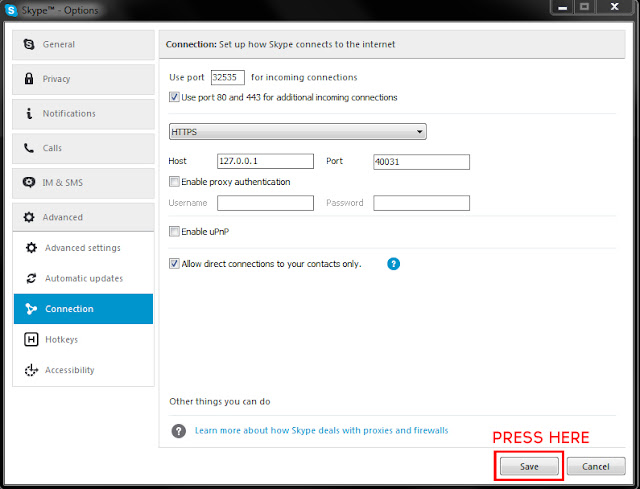
Task: Toggle use port 80 and 443 checkbox
Action: pyautogui.click(x=174, y=97)
